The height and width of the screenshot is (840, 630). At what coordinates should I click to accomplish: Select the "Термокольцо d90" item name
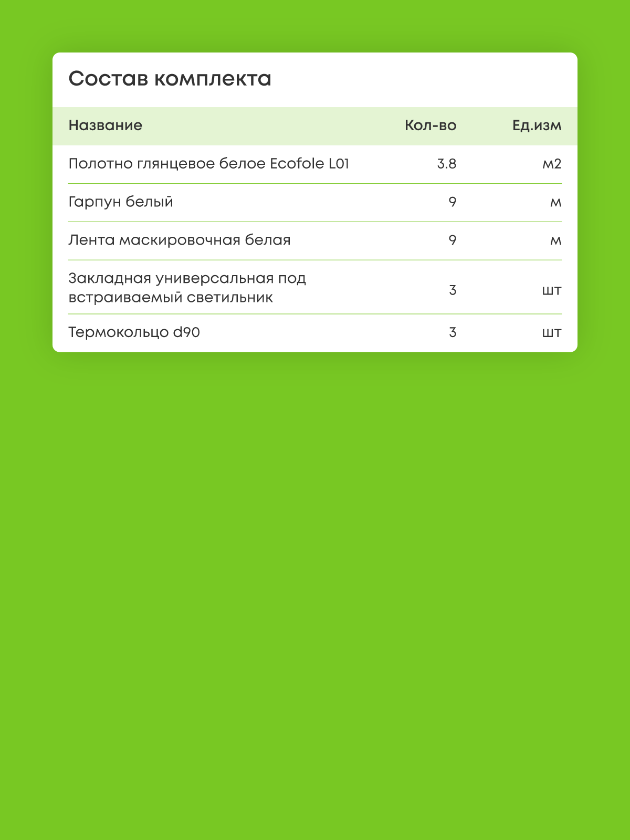(134, 332)
